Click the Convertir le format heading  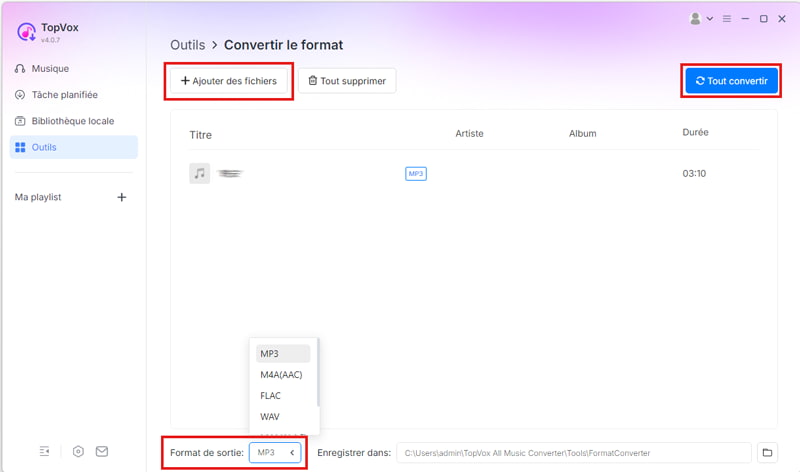[284, 45]
